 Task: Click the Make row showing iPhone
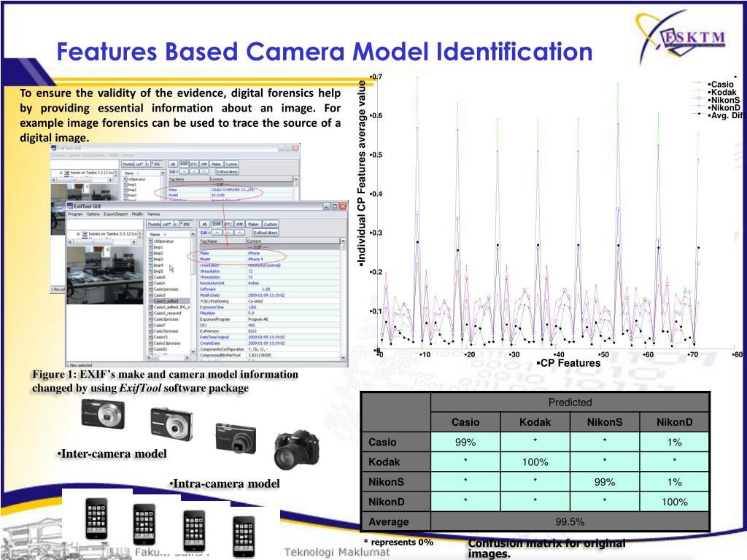[269, 253]
